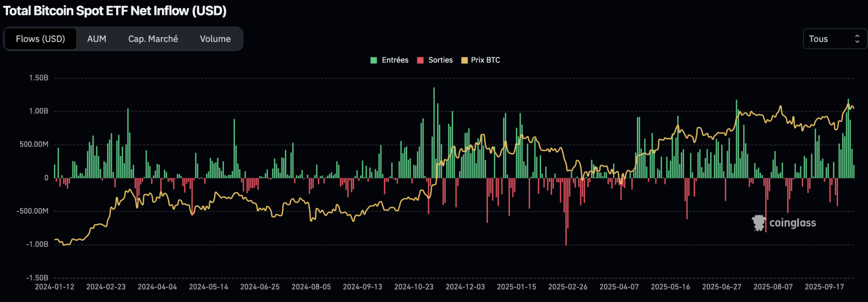Click the 2024-01-12 date axis label
868x302 pixels.
(55, 287)
